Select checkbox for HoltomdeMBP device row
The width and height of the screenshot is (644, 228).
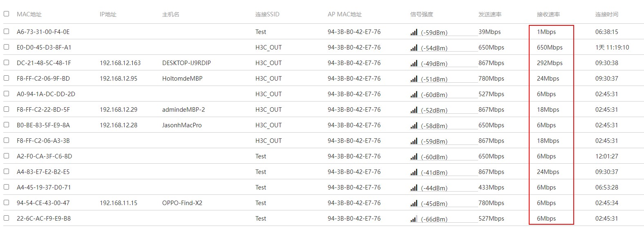pos(6,78)
